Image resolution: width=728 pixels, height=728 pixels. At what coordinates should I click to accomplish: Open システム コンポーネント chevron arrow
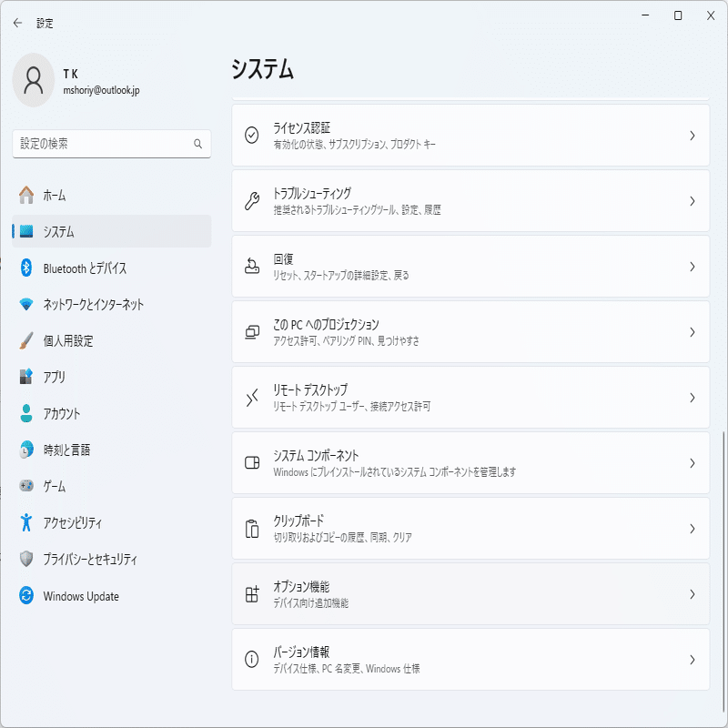(x=693, y=463)
